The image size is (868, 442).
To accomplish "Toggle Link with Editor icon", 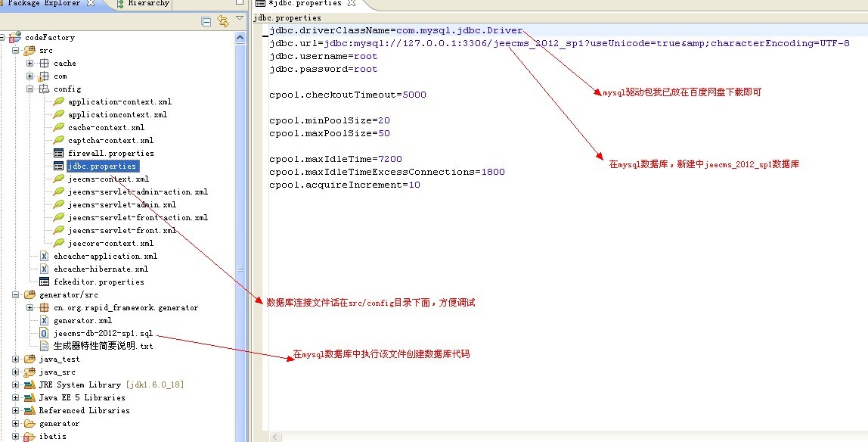I will pos(223,22).
